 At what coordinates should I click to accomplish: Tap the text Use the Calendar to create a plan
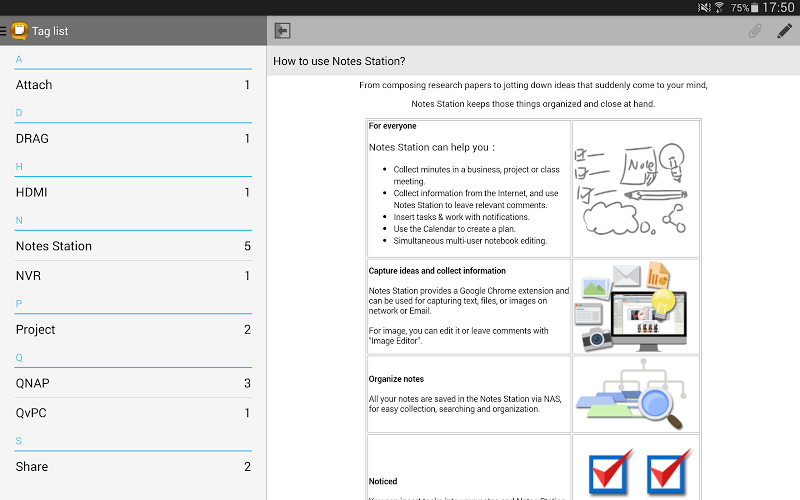[x=454, y=229]
